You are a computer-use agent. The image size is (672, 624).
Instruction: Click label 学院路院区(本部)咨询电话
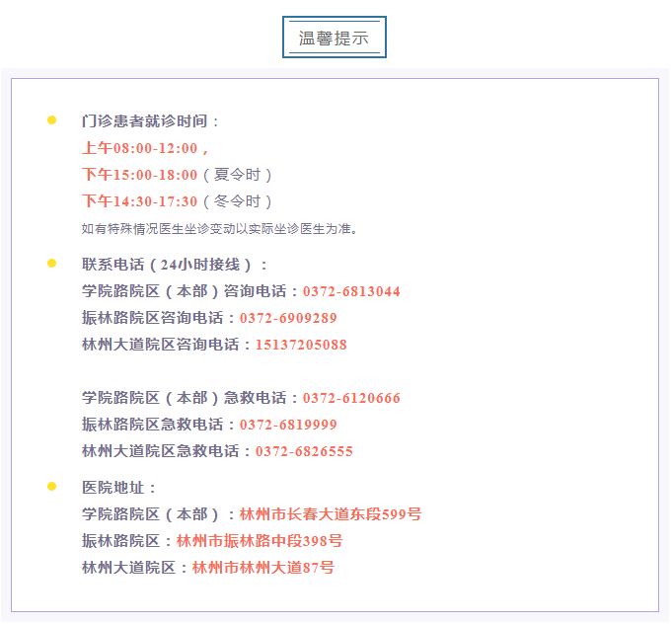coord(189,291)
